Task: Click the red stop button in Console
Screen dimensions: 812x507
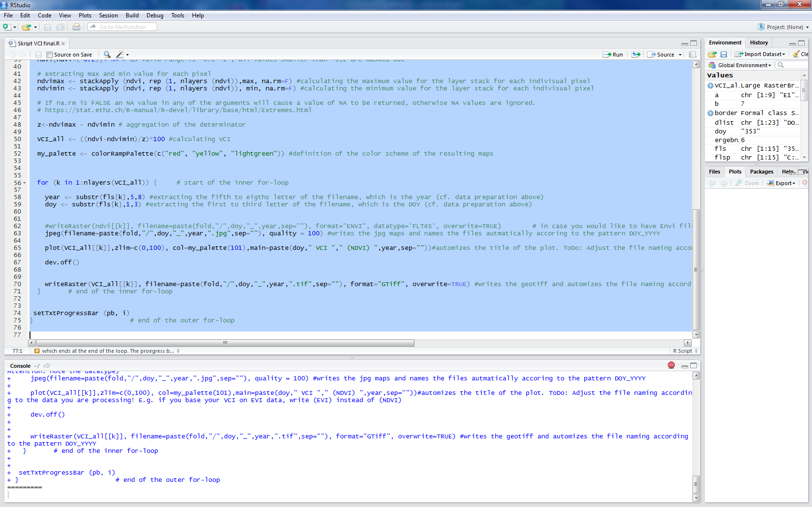Action: click(671, 365)
